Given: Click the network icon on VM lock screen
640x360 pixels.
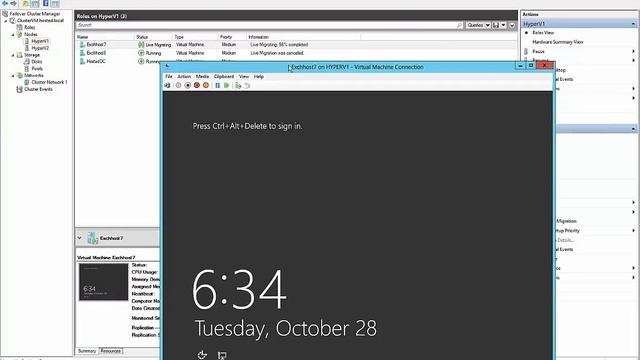Looking at the screenshot, I should coord(222,356).
